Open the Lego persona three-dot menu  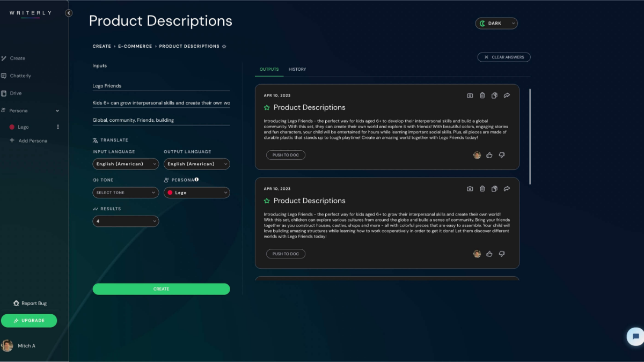[x=58, y=127]
